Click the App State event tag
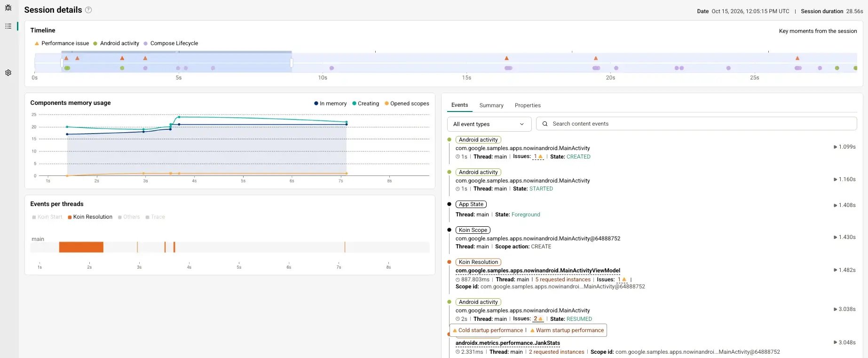The height and width of the screenshot is (358, 868). pyautogui.click(x=471, y=204)
